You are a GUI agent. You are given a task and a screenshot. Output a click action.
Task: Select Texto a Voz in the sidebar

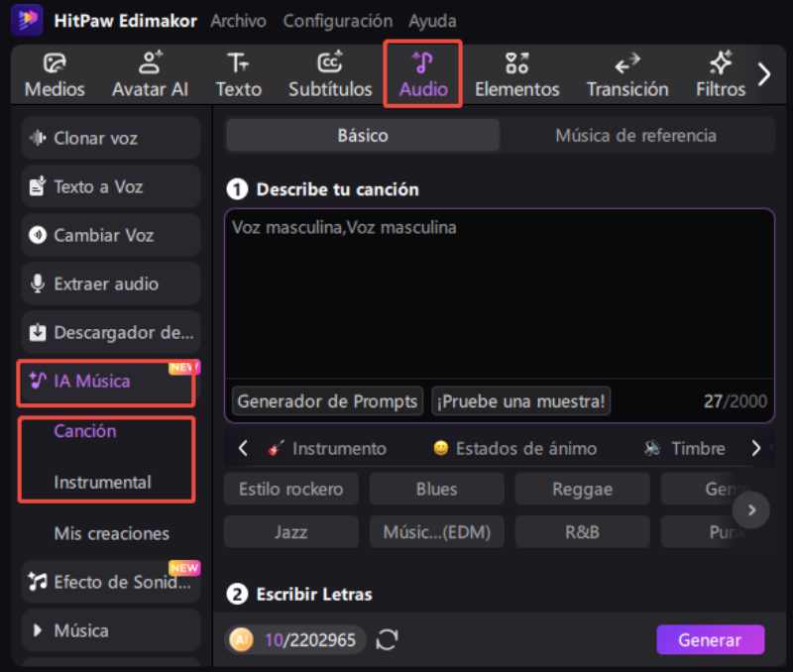coord(111,186)
